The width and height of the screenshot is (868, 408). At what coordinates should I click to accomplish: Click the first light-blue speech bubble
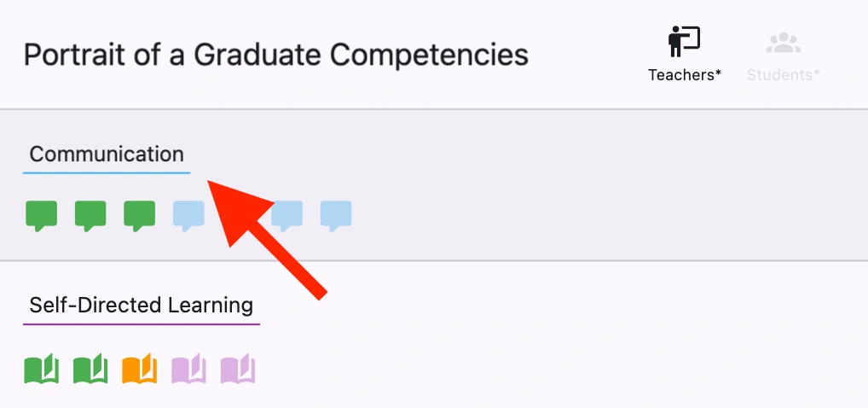click(x=188, y=215)
